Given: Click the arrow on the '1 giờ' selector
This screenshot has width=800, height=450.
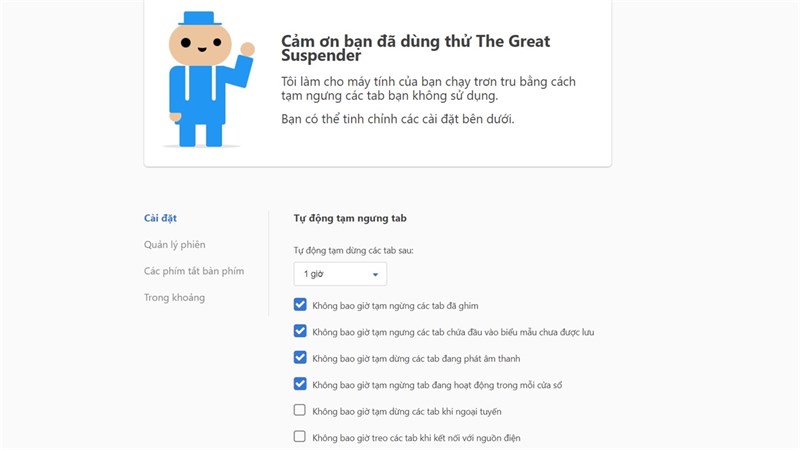Looking at the screenshot, I should [375, 274].
